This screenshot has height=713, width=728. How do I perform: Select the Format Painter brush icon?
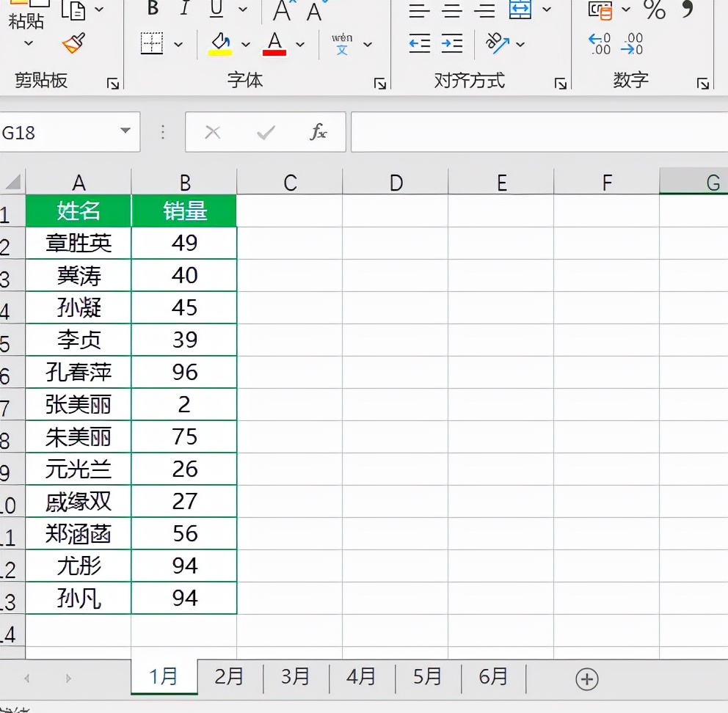coord(73,44)
